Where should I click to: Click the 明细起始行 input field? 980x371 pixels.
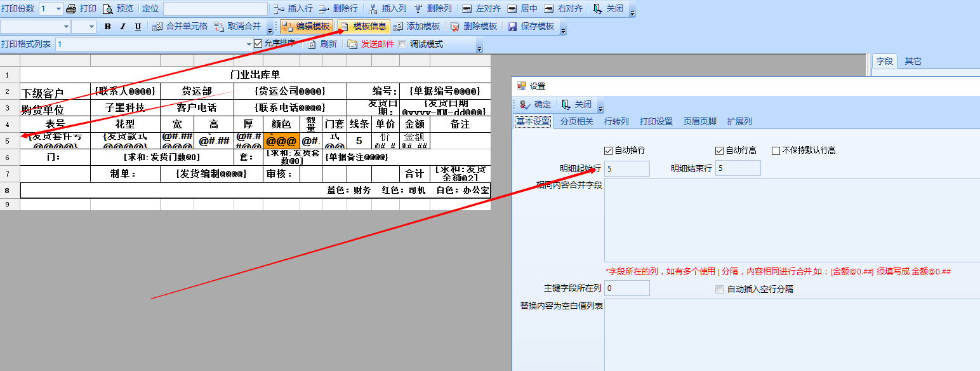point(627,168)
